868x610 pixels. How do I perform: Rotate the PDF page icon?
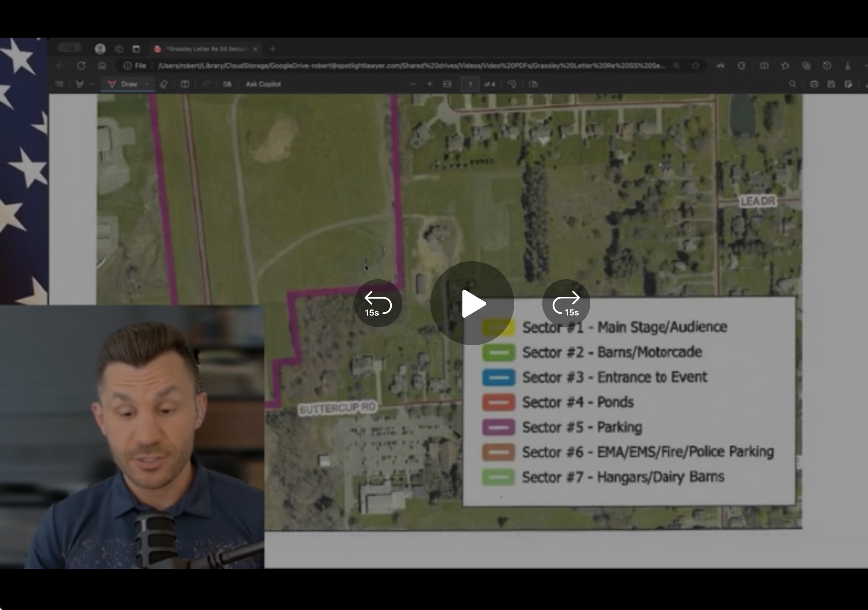[x=512, y=84]
